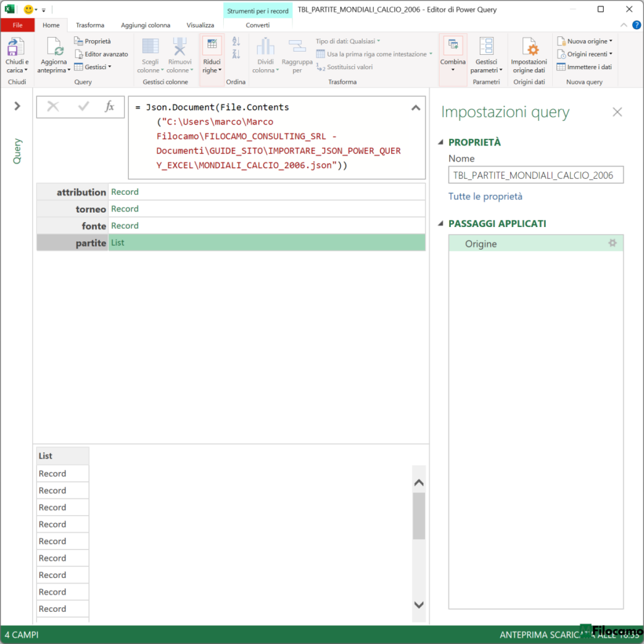Open the fonte Record link
644x644 pixels.
point(125,226)
